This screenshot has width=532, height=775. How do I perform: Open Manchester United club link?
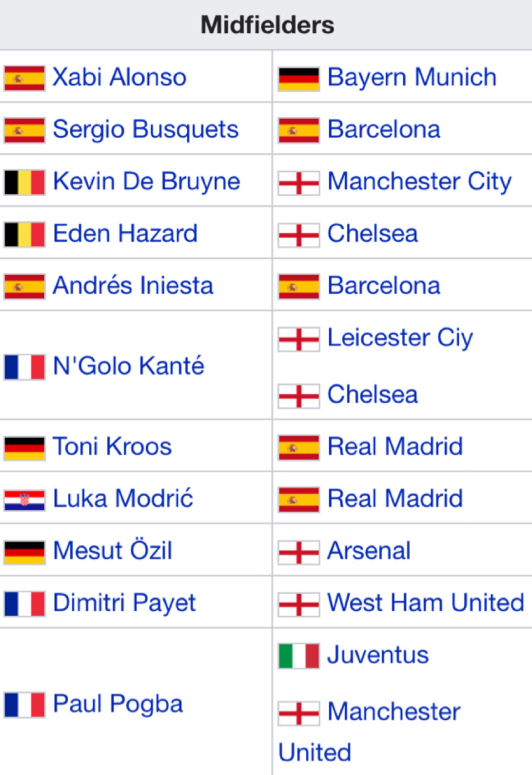coord(370,731)
